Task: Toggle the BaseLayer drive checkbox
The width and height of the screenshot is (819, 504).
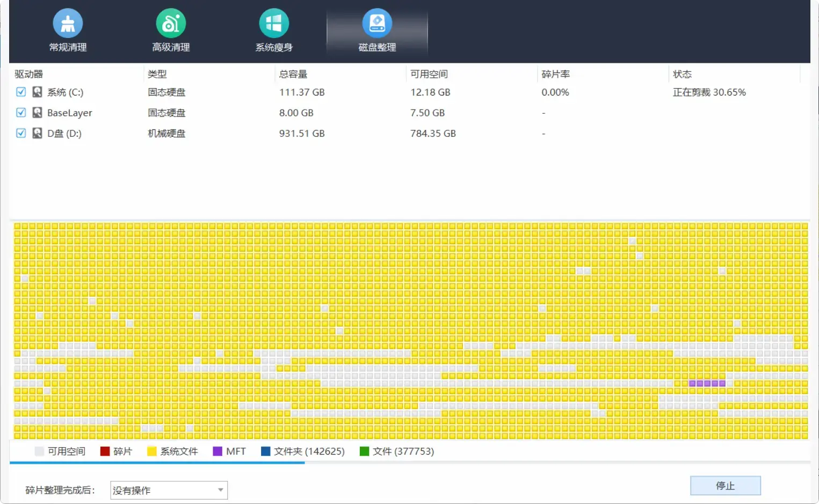Action: [21, 113]
